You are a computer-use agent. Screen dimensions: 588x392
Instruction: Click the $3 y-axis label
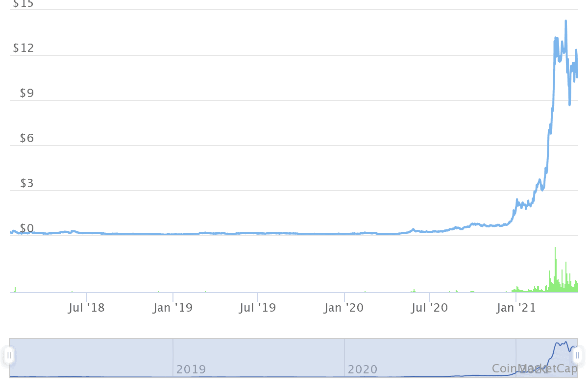(26, 184)
